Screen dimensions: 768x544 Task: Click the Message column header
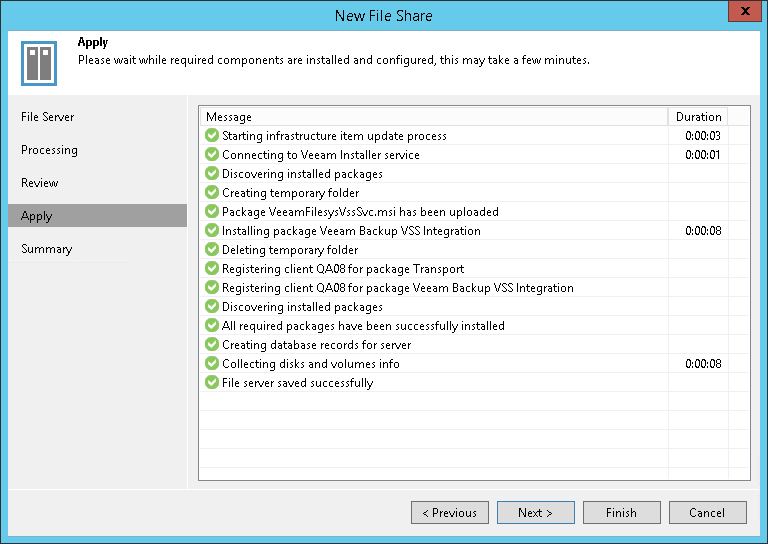[x=433, y=117]
